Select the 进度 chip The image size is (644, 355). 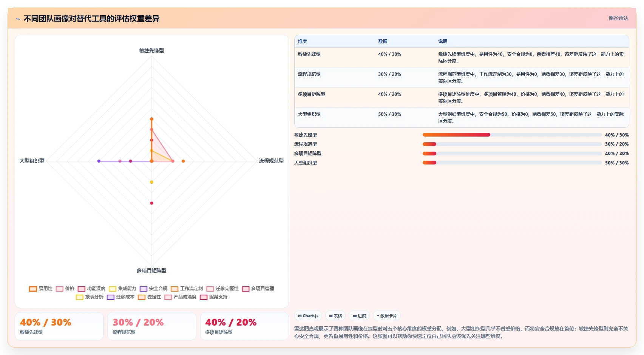359,316
